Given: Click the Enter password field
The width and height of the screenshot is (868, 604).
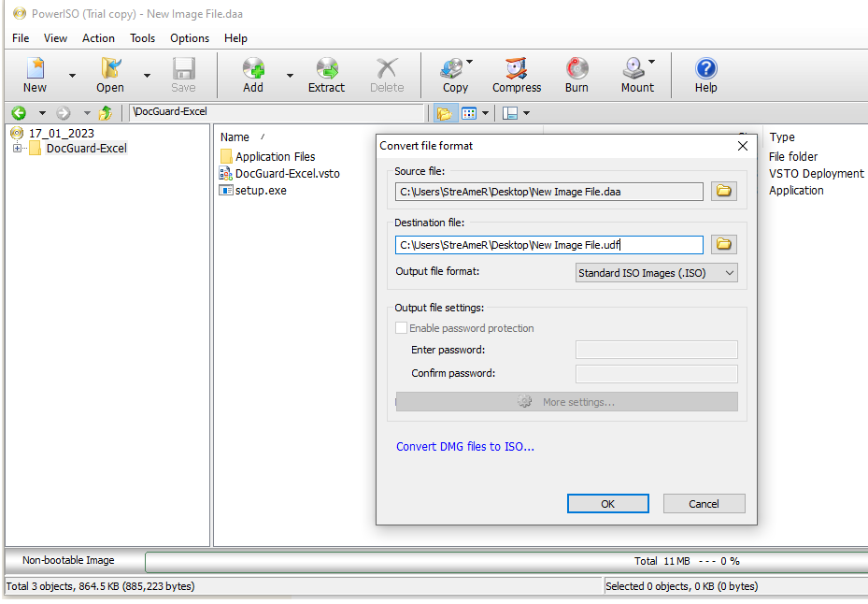Looking at the screenshot, I should [x=657, y=350].
